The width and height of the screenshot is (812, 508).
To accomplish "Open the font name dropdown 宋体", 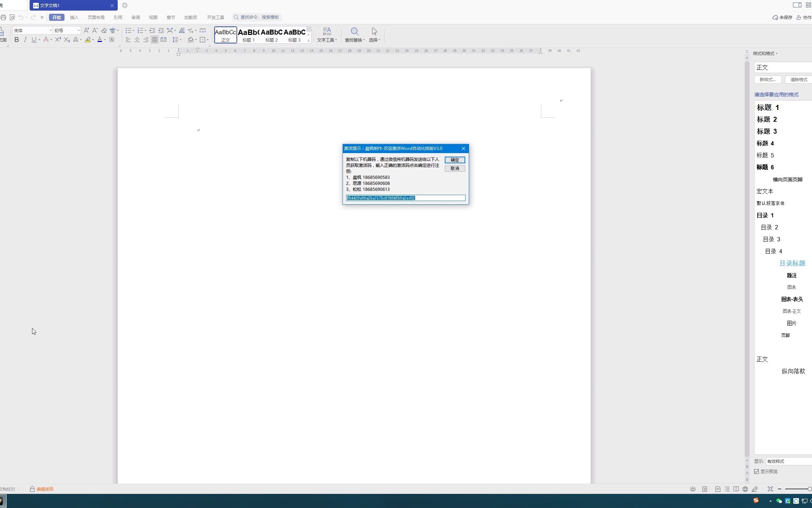I will pos(51,31).
